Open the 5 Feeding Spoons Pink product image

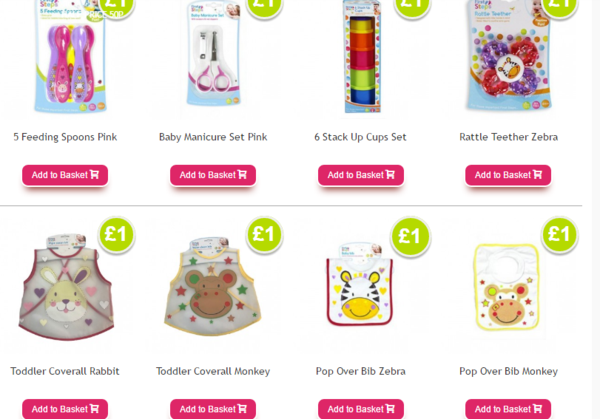click(70, 55)
